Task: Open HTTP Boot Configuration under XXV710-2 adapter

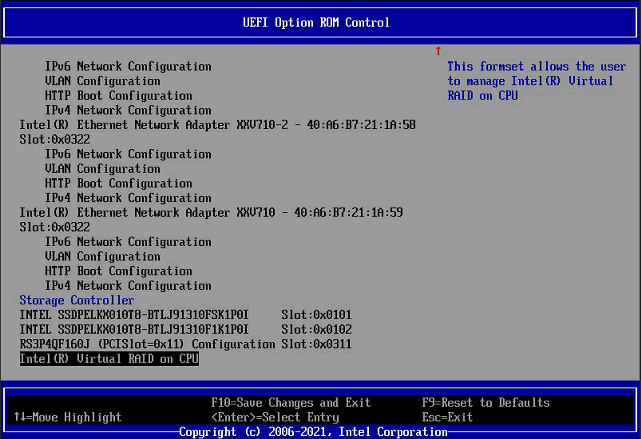Action: tap(119, 183)
